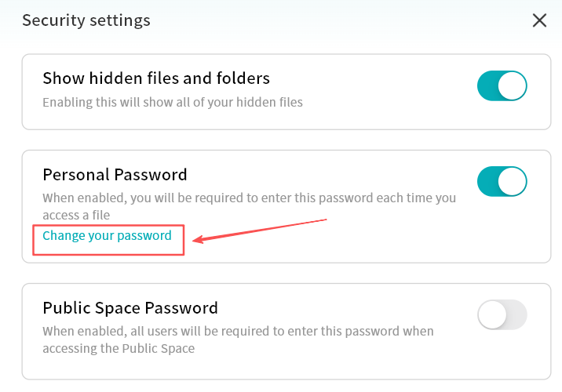562x392 pixels.
Task: Click the white knob on hidden files toggle
Action: tap(513, 85)
